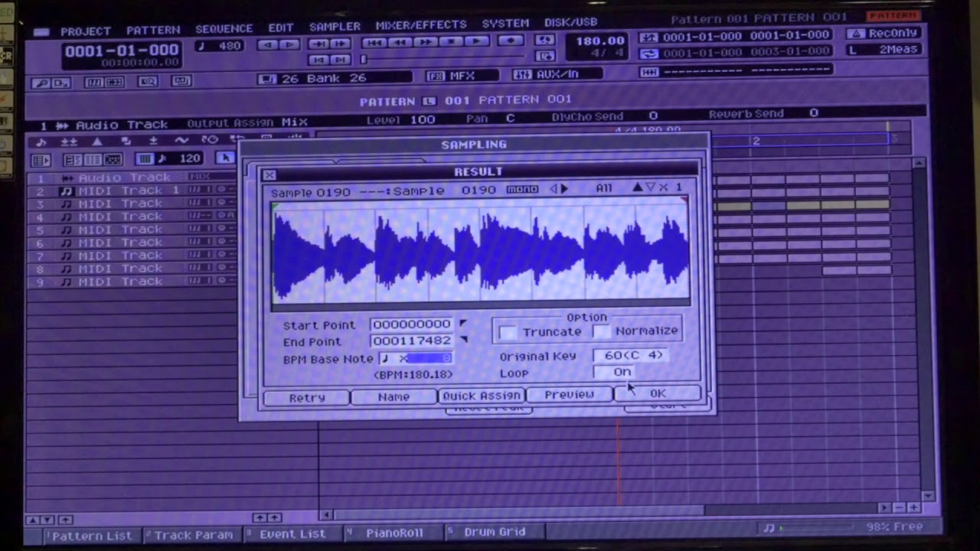Click the waveform curve icon in the track toolbar
The width and height of the screenshot is (980, 551).
click(x=181, y=141)
